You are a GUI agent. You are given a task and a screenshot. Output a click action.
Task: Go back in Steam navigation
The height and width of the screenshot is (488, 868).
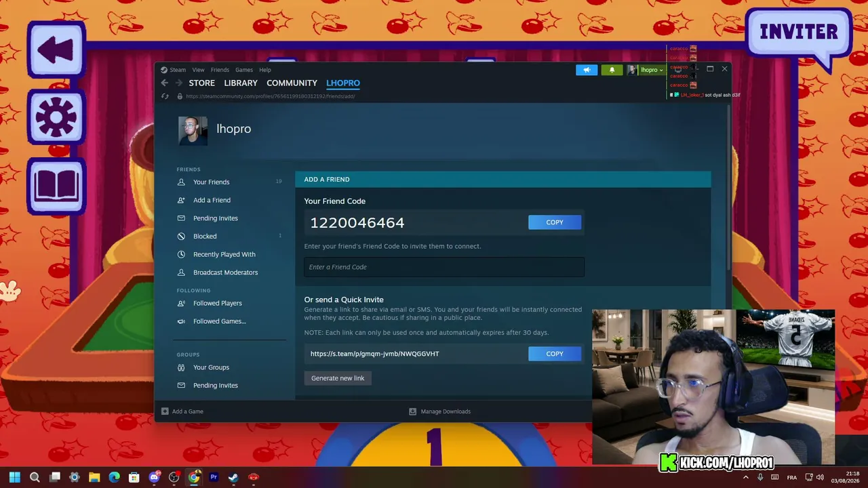pos(165,83)
